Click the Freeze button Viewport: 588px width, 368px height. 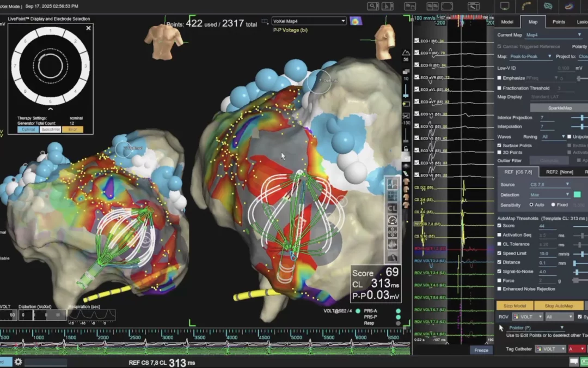(x=481, y=350)
